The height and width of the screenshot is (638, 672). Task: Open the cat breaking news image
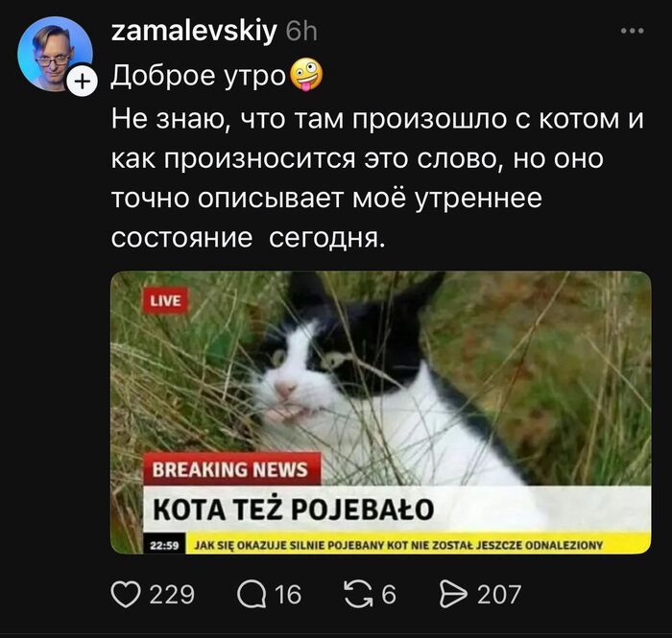point(381,413)
